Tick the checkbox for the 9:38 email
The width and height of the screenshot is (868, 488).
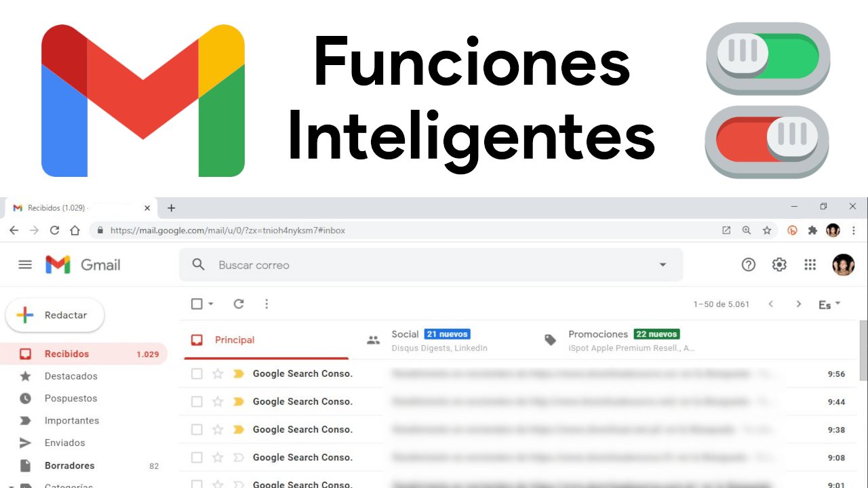197,430
